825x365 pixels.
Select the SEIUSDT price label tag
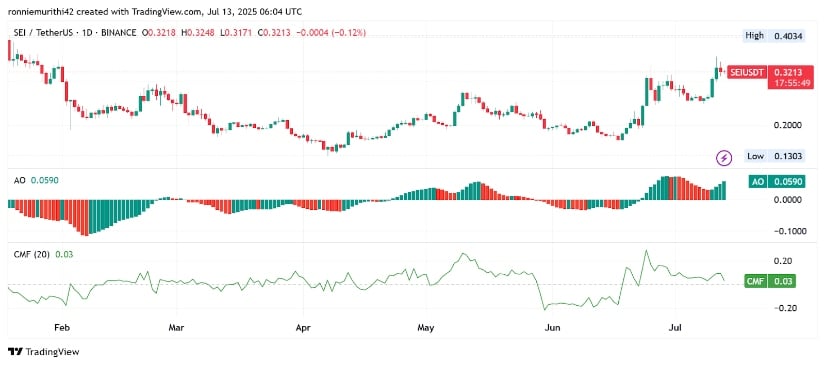(x=746, y=73)
